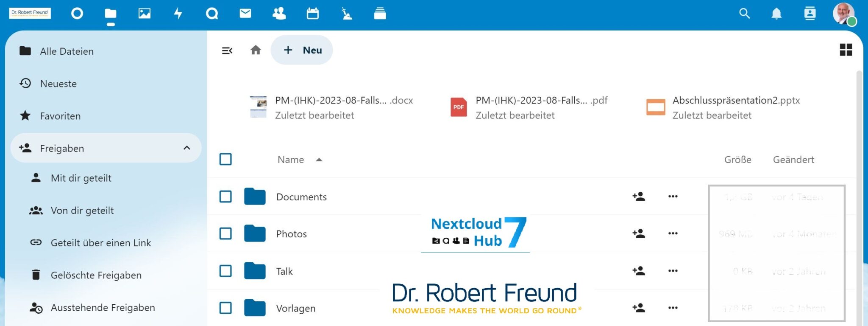Open the Calendar app icon

click(x=313, y=14)
